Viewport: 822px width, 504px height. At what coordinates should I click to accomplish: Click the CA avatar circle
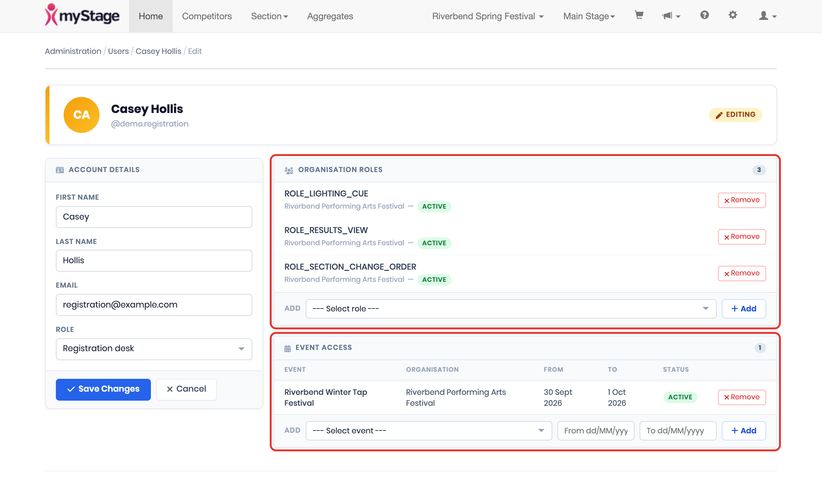82,115
